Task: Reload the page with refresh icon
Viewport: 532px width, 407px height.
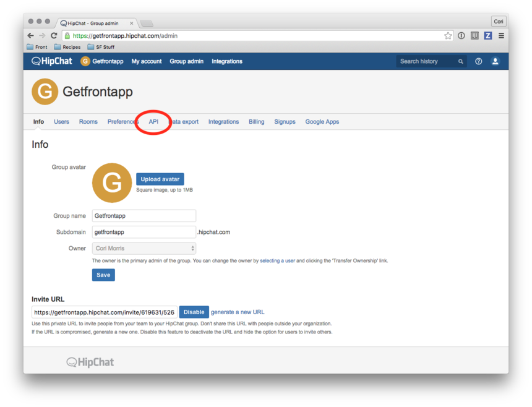Action: [54, 36]
